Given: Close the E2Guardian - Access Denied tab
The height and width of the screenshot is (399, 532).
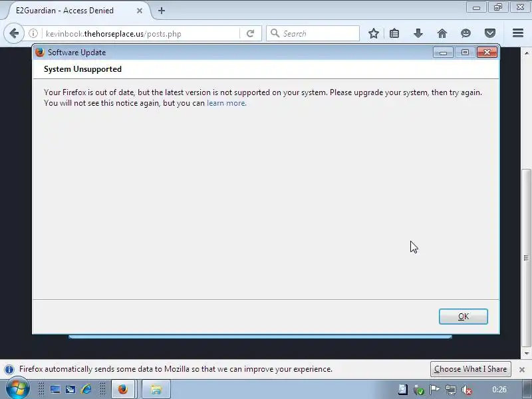Looking at the screenshot, I should click(x=140, y=11).
